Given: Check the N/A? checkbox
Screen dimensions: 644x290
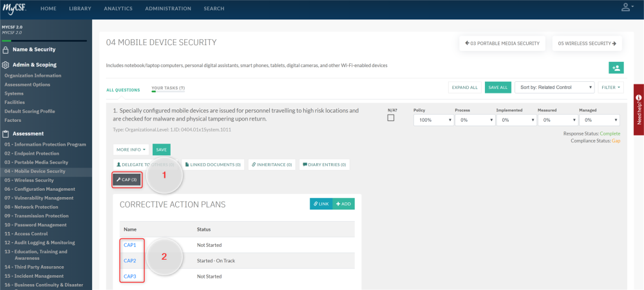Looking at the screenshot, I should point(391,118).
